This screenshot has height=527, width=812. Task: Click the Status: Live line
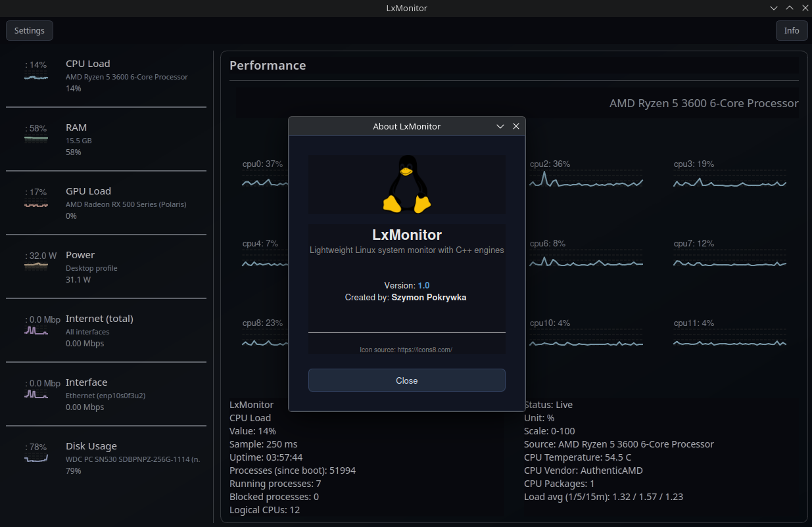(548, 405)
